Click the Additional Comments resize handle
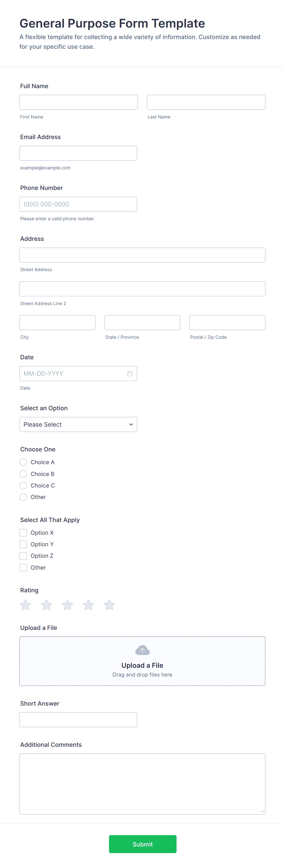The image size is (282, 868). click(x=262, y=811)
